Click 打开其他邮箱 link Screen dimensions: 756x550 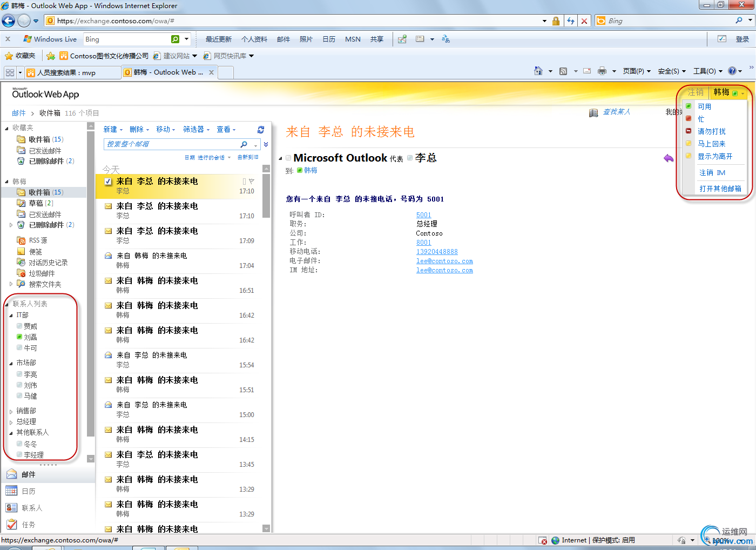coord(720,189)
